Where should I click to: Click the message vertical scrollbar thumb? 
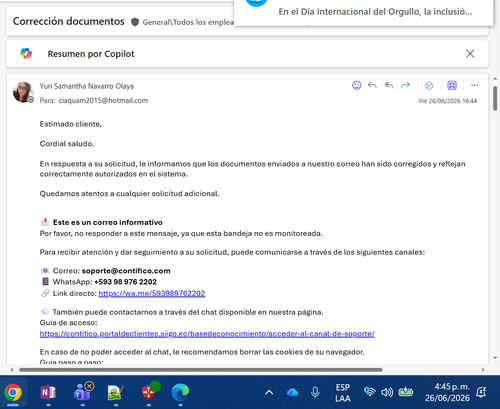pyautogui.click(x=495, y=98)
